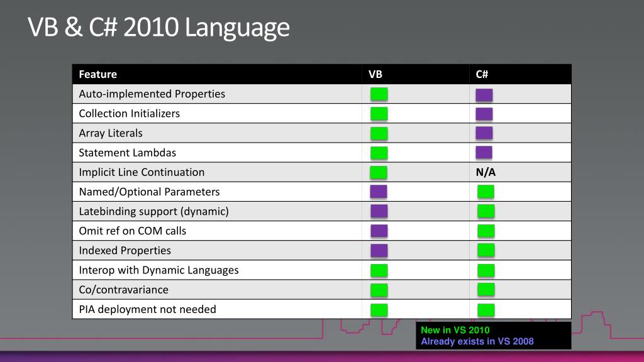The width and height of the screenshot is (644, 362).
Task: Click the slide title VB & C# 2010 Language
Action: [158, 28]
